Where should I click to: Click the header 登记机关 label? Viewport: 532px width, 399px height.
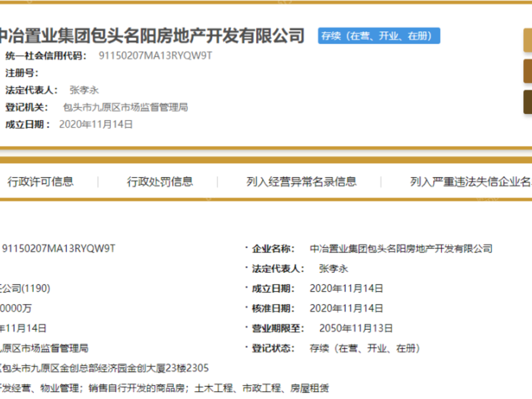tap(27, 107)
